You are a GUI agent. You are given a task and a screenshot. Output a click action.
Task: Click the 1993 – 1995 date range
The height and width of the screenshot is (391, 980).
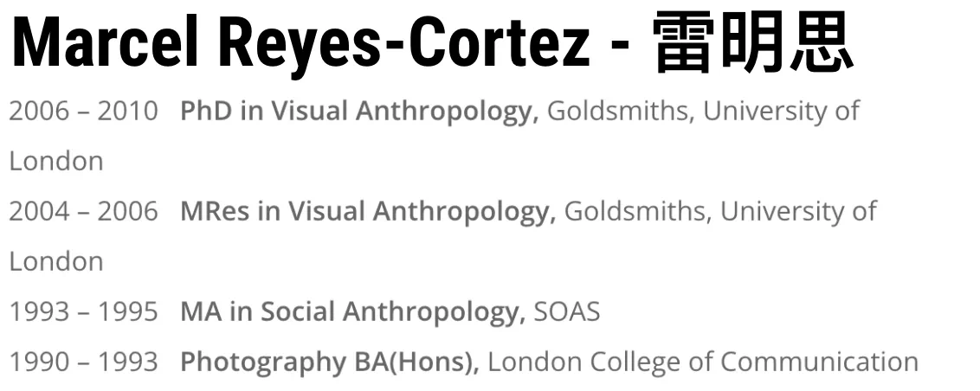point(84,311)
